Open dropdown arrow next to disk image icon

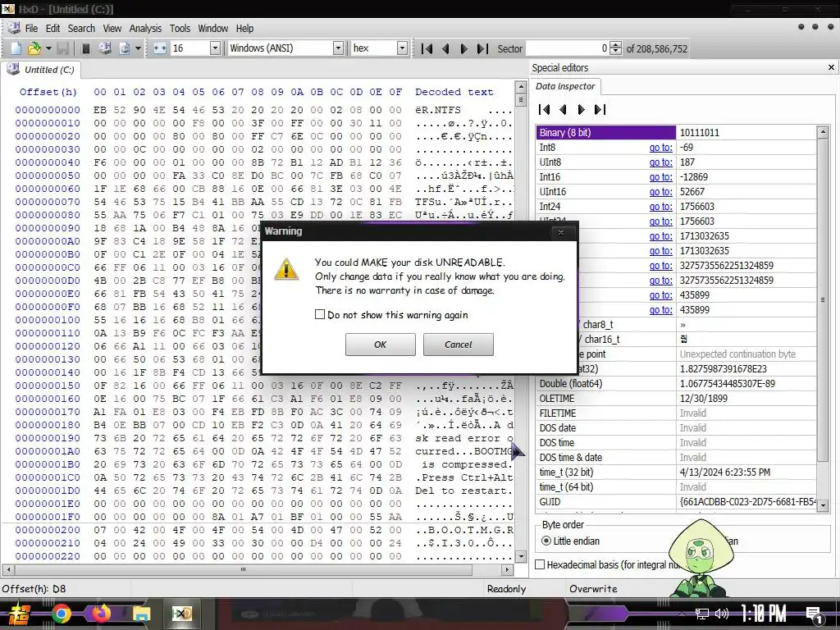138,48
